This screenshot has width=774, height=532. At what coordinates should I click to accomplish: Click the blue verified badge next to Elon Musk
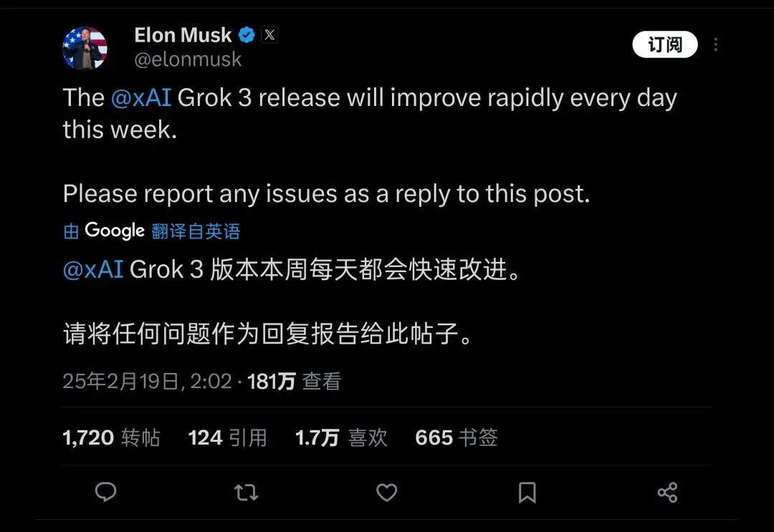coord(247,34)
